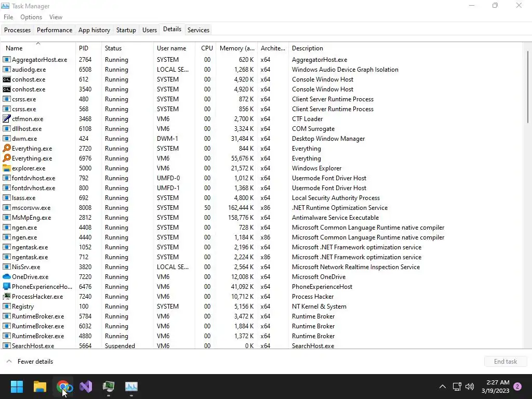Switch to the Users tab

[149, 30]
